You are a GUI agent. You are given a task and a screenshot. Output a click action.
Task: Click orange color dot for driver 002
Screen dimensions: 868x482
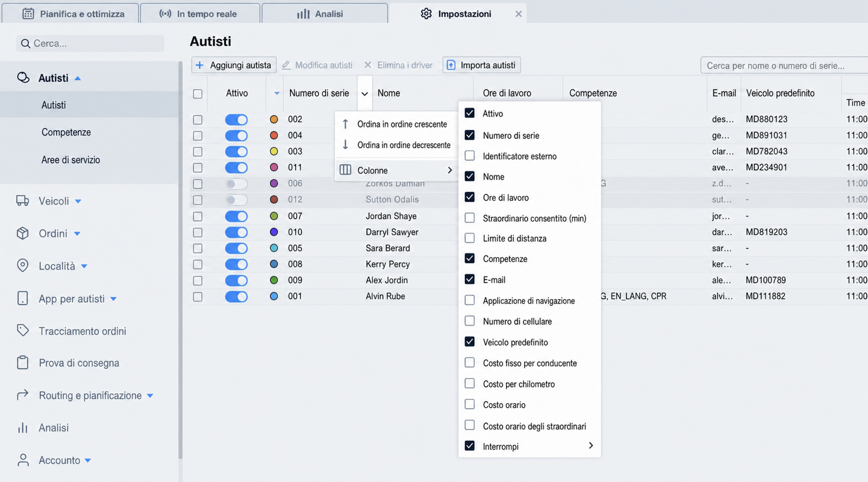click(274, 119)
